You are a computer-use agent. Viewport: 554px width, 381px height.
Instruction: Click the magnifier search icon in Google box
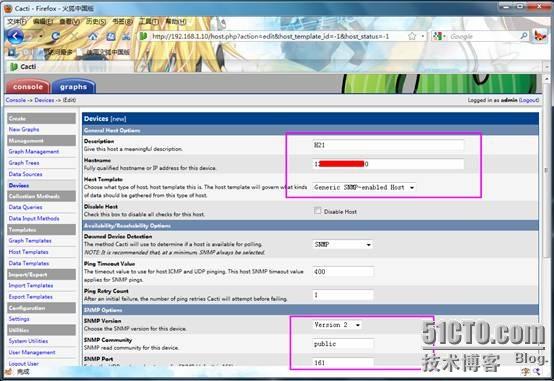(x=524, y=36)
